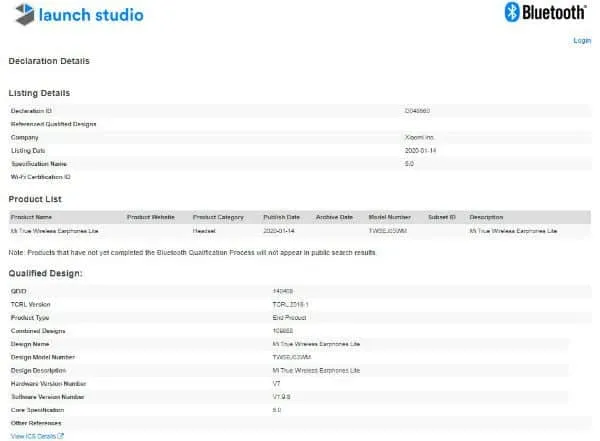This screenshot has height=441, width=600.
Task: Click the Bluetooth rune logo icon
Action: click(x=511, y=13)
